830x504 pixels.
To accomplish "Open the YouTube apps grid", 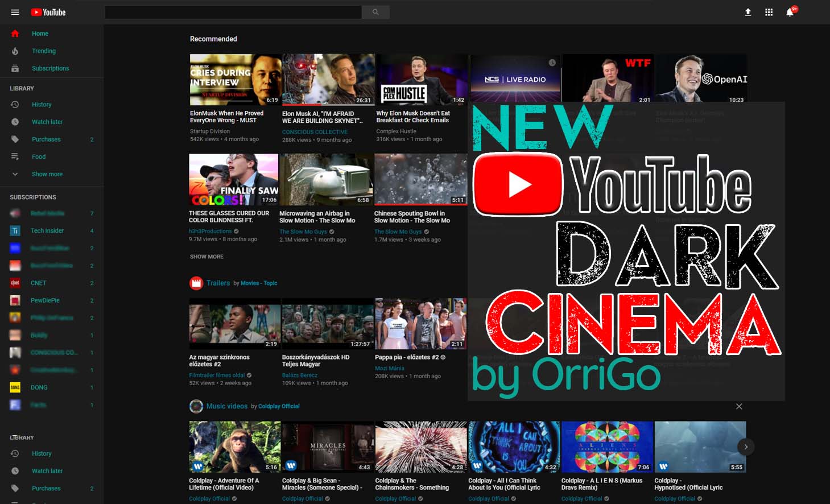I will tap(769, 12).
